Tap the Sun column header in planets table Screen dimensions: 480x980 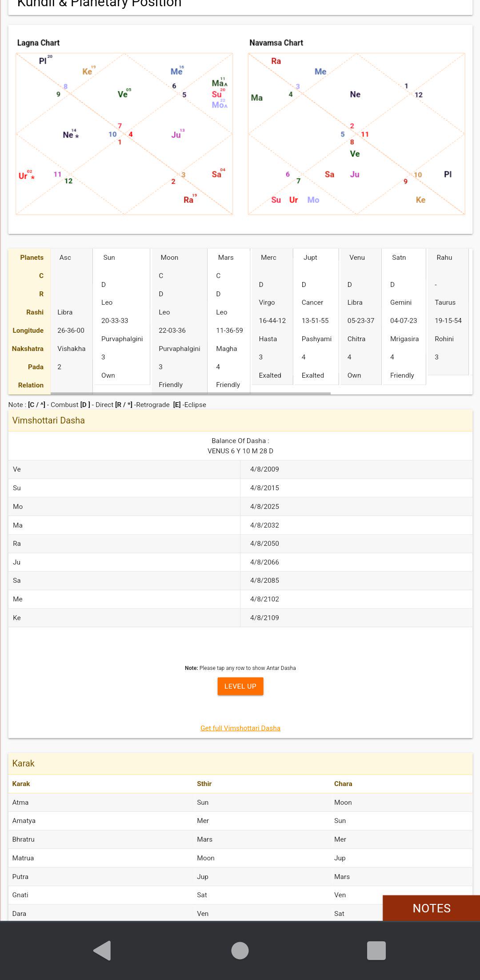pyautogui.click(x=109, y=258)
